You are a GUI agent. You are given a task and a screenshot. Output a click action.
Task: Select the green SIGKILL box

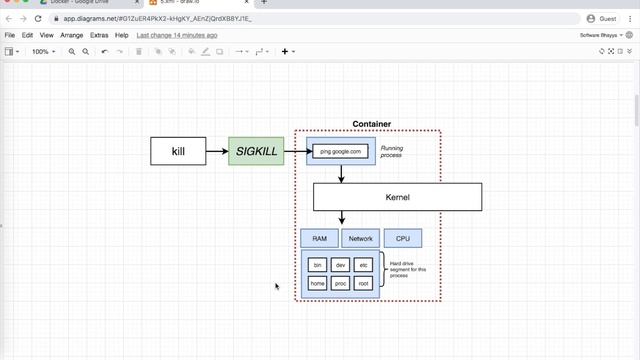[x=256, y=151]
